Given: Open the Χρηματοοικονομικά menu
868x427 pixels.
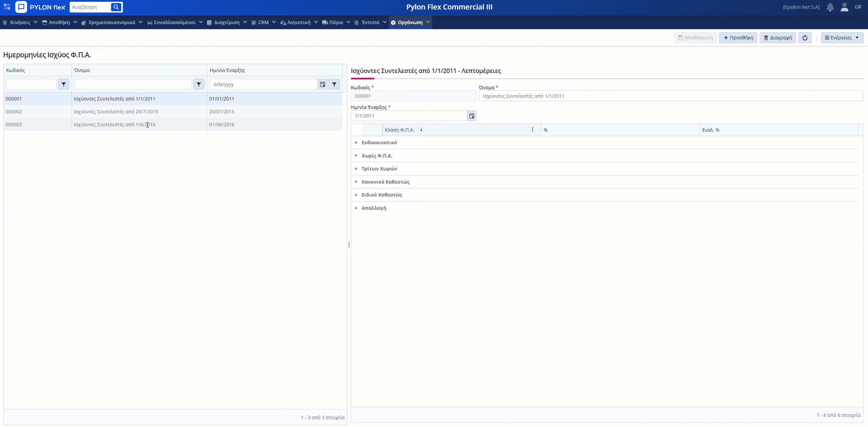Looking at the screenshot, I should 112,22.
